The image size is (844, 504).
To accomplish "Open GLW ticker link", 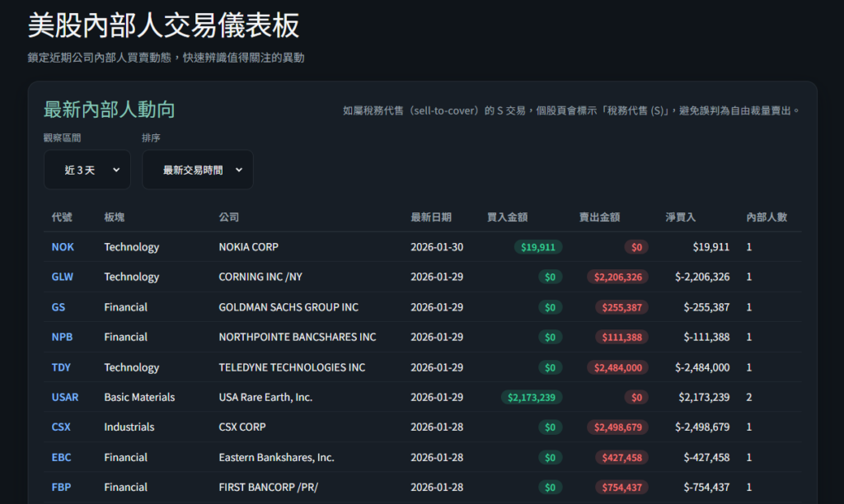I will pos(63,277).
